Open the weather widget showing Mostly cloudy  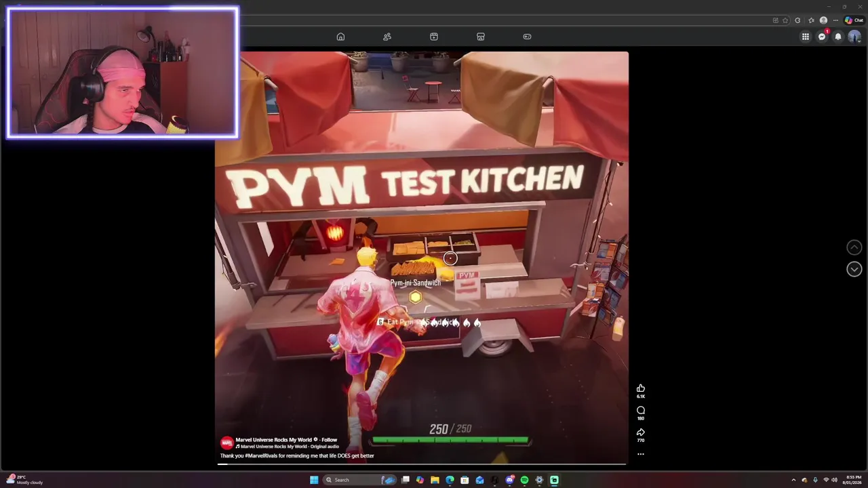(x=24, y=480)
